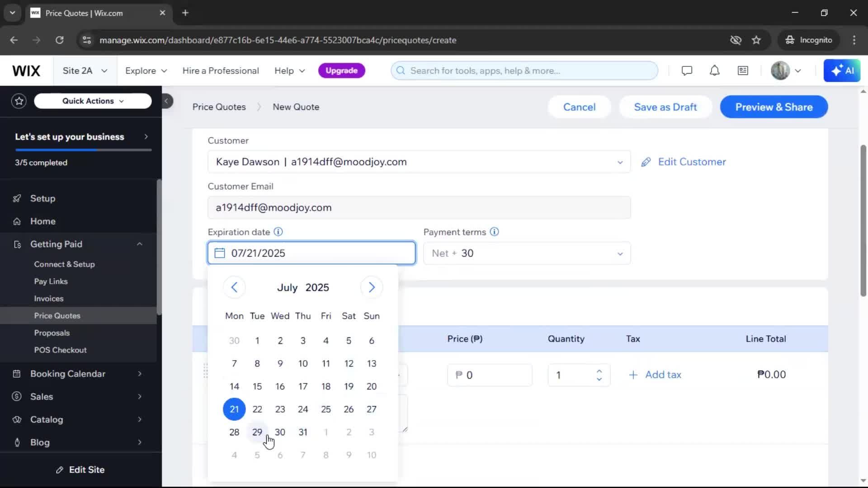Click the calendar icon in date field
Screen dimensions: 868x488
tap(220, 253)
